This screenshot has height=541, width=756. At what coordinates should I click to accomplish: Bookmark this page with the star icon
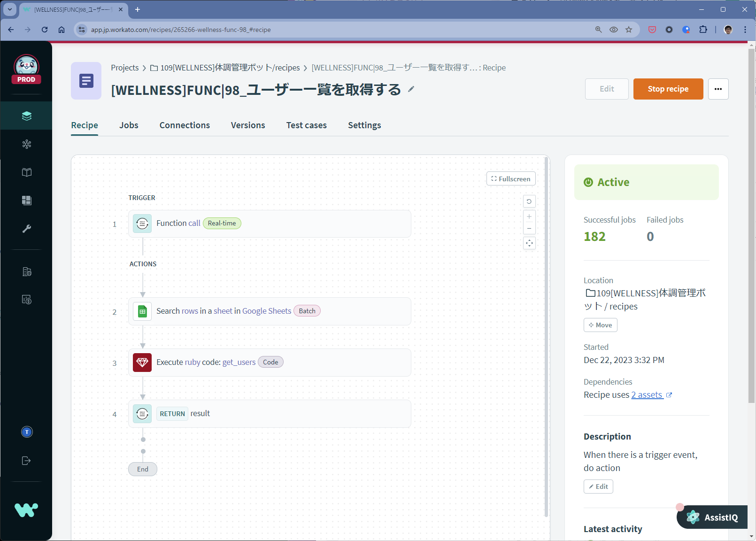click(x=629, y=30)
